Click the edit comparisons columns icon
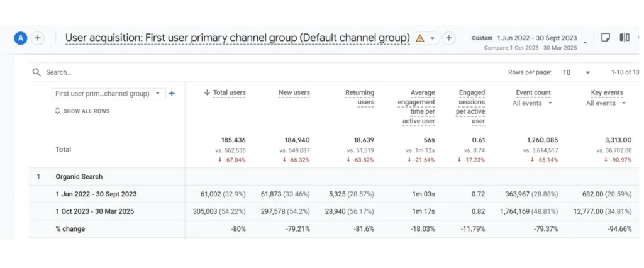 point(625,38)
